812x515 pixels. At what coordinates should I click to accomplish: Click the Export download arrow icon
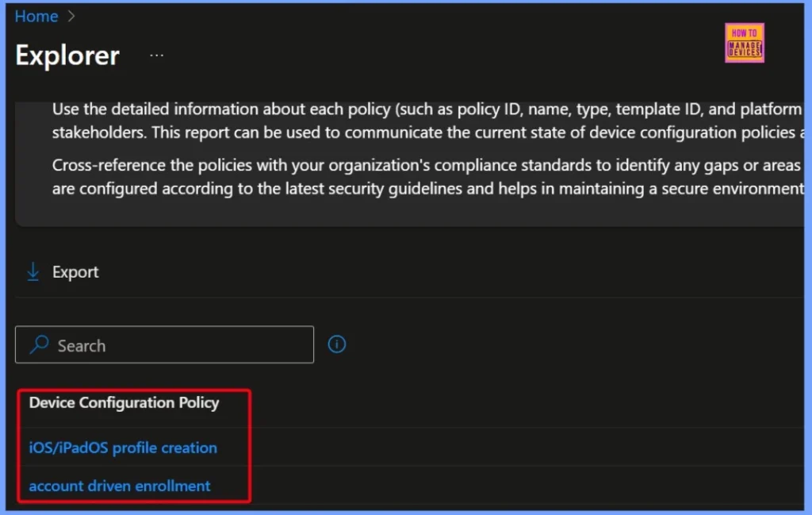coord(33,271)
